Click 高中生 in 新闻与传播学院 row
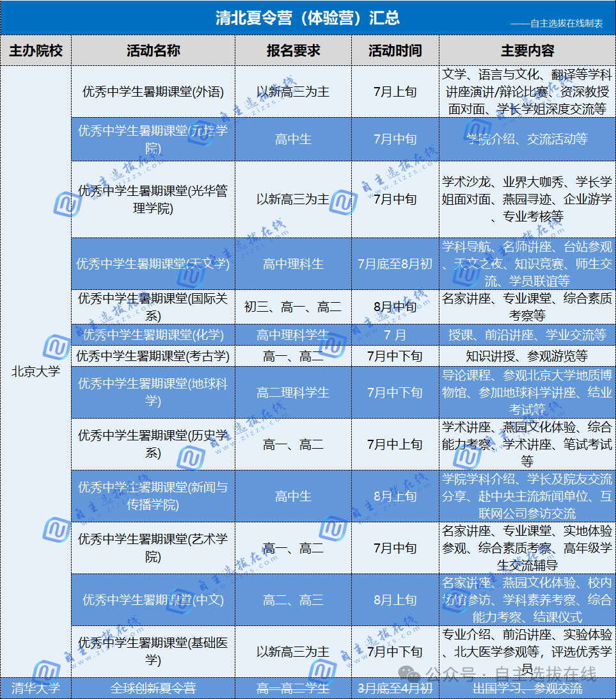 click(293, 495)
